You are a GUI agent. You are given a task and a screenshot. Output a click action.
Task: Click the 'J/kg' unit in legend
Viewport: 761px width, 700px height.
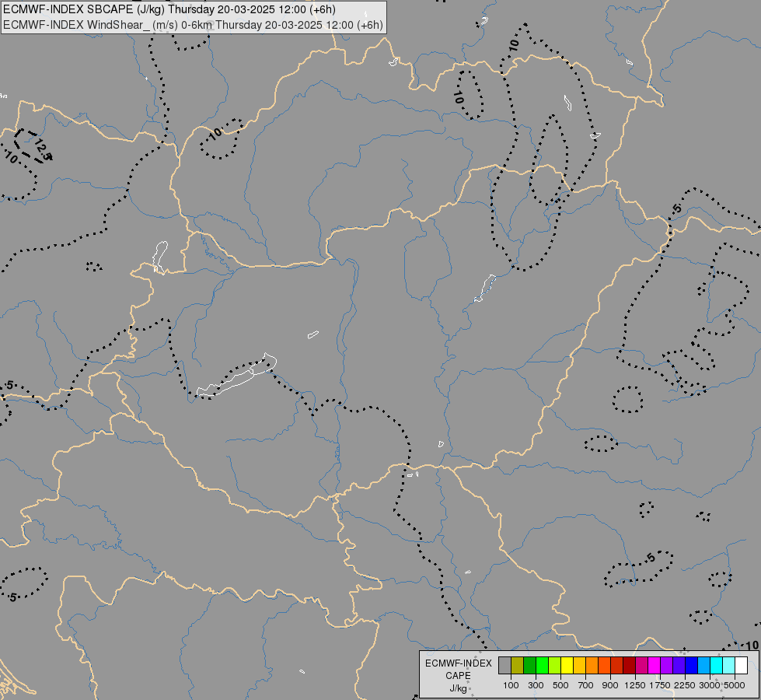tap(458, 688)
